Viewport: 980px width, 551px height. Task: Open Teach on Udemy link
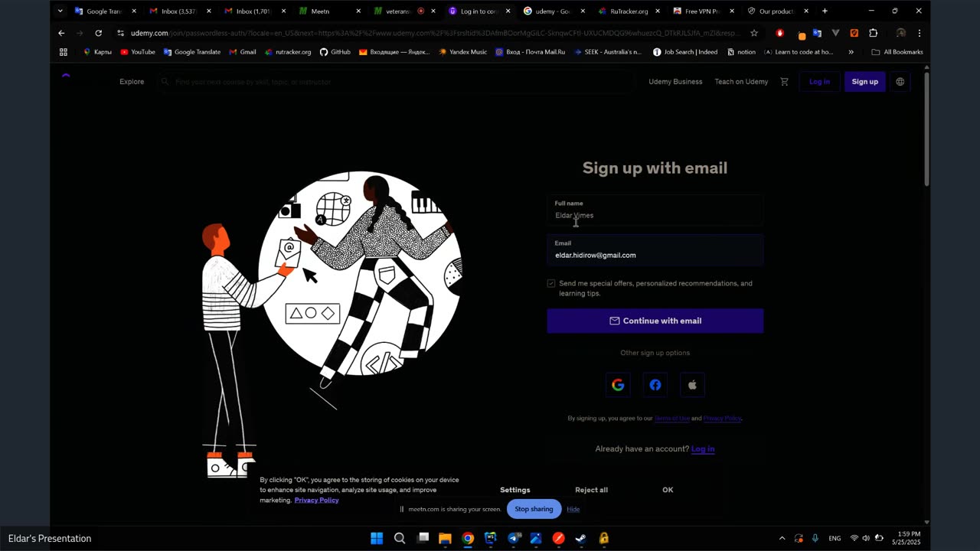741,82
